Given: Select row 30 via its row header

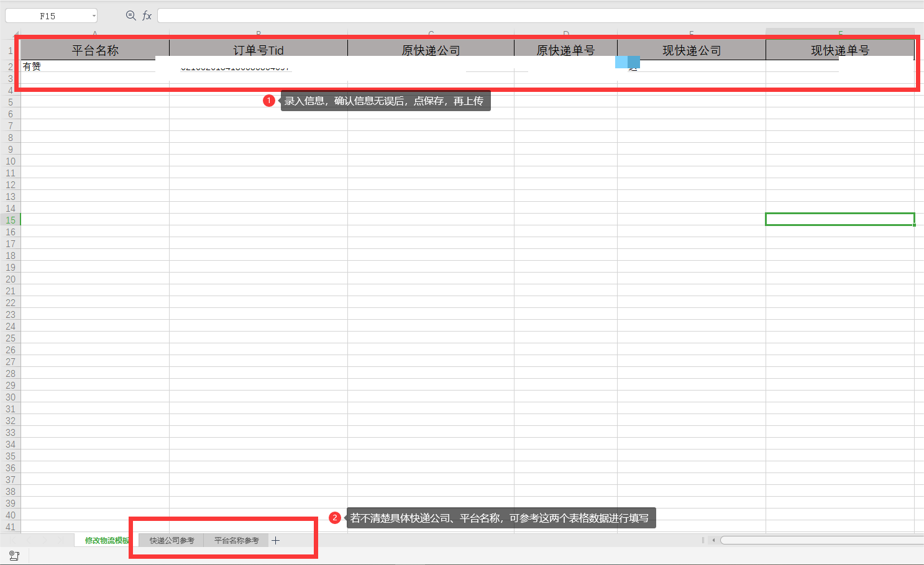Looking at the screenshot, I should [x=11, y=397].
